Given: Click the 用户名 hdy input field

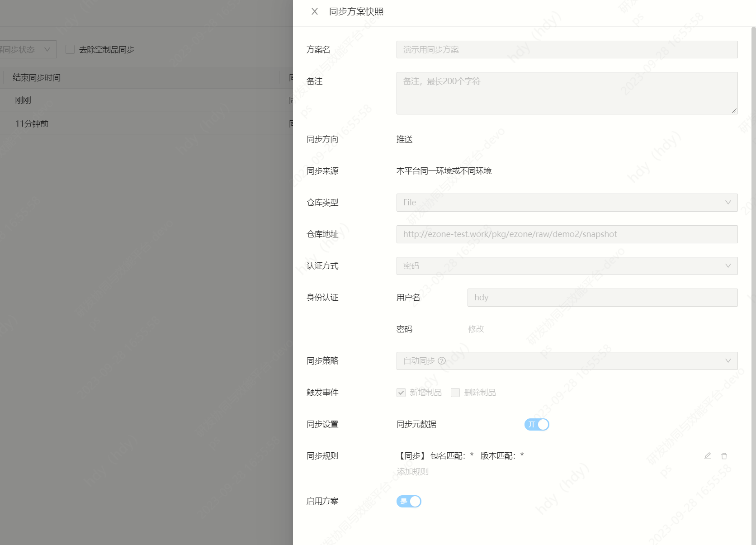Looking at the screenshot, I should click(x=602, y=298).
